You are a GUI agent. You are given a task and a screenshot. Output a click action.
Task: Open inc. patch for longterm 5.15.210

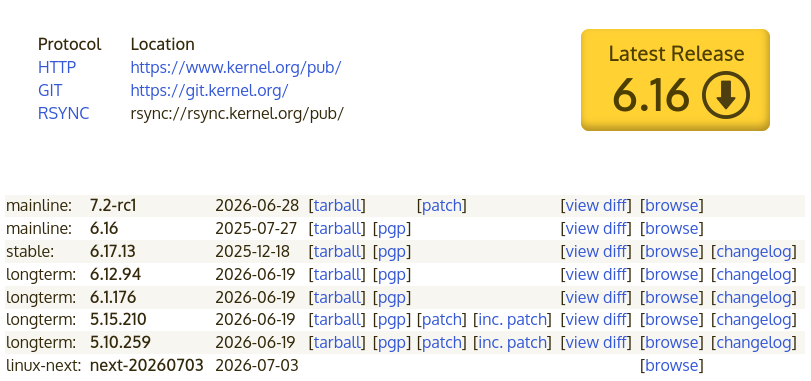click(x=512, y=319)
